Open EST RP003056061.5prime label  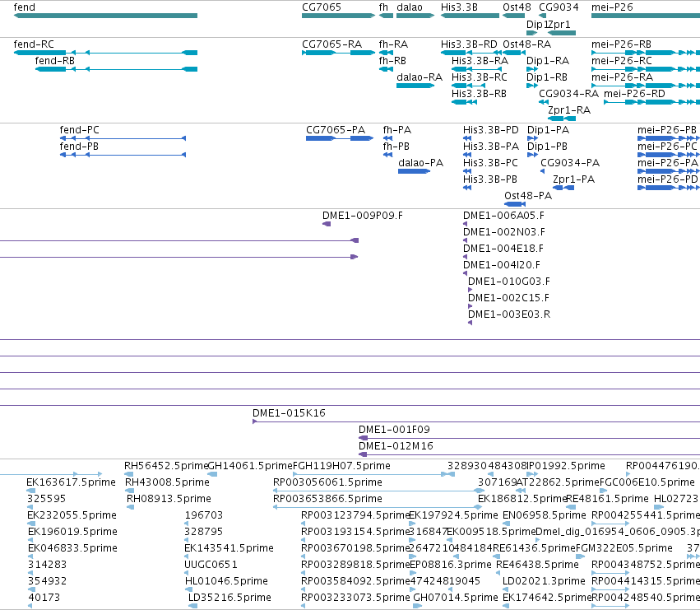click(x=327, y=482)
